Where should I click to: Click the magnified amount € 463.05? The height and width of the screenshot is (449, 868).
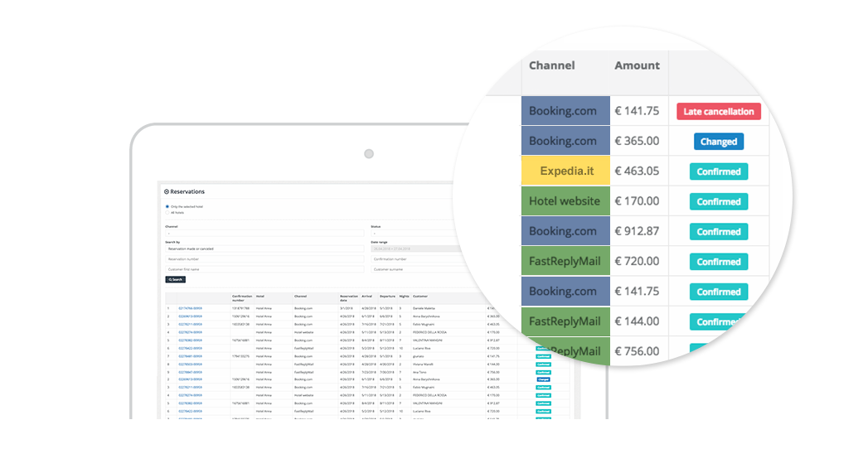[637, 171]
